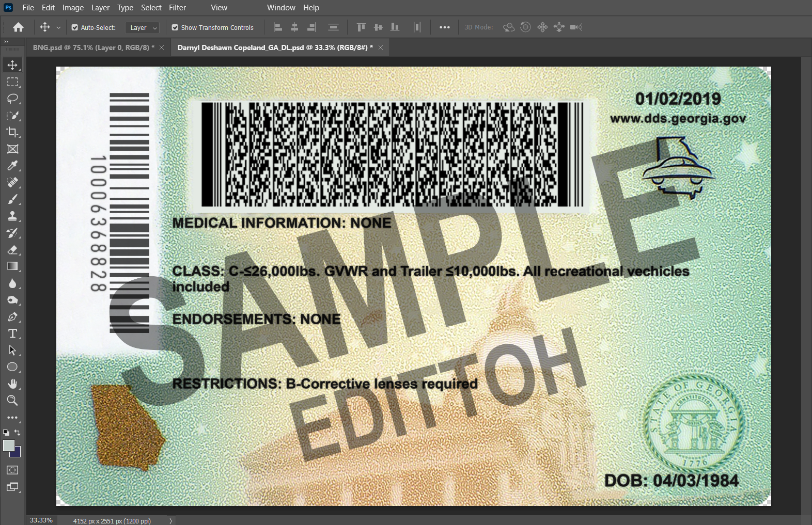This screenshot has width=812, height=525.
Task: Open the Filter menu
Action: click(177, 8)
